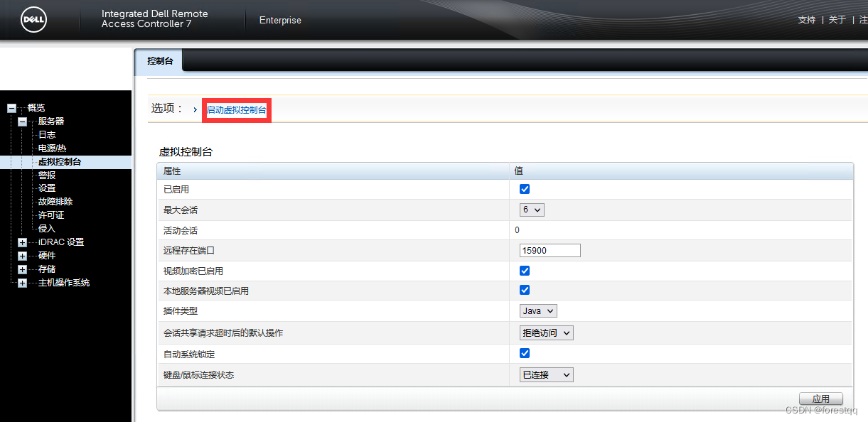Click the 虚拟控制台 section heading

coord(186,152)
